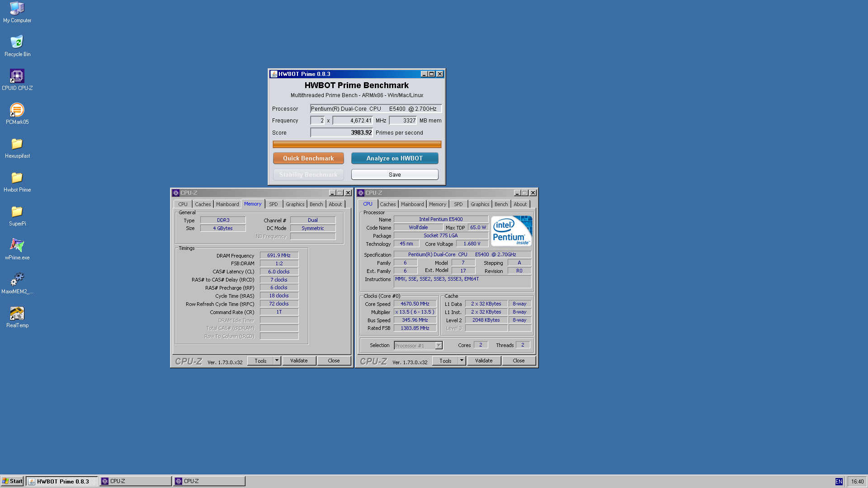Open Graphics tab in left CPU-Z window
Screen dimensions: 868x488
(295, 204)
